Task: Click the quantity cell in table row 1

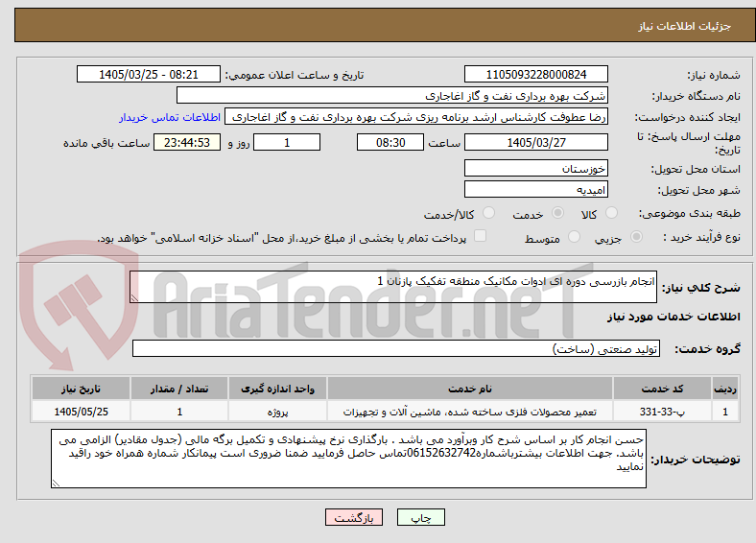Action: click(179, 412)
